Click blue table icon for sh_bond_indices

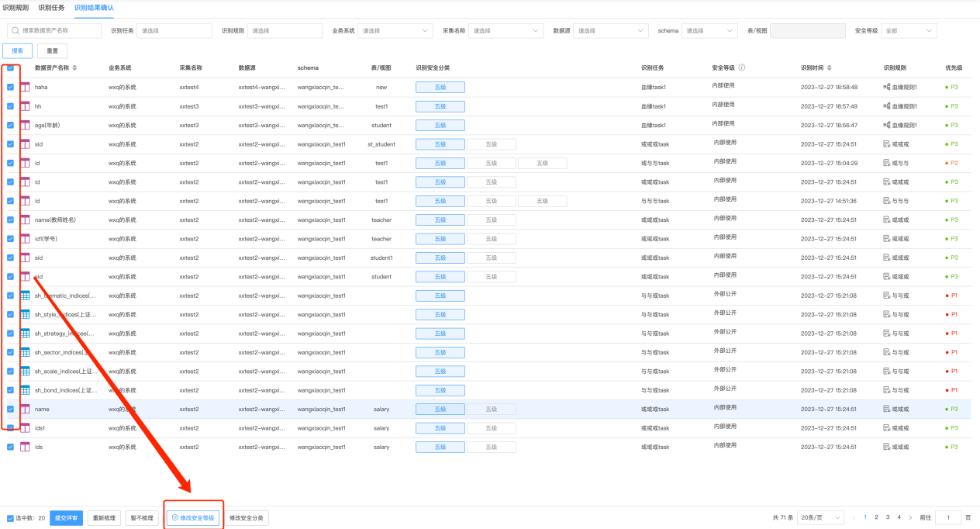[25, 390]
